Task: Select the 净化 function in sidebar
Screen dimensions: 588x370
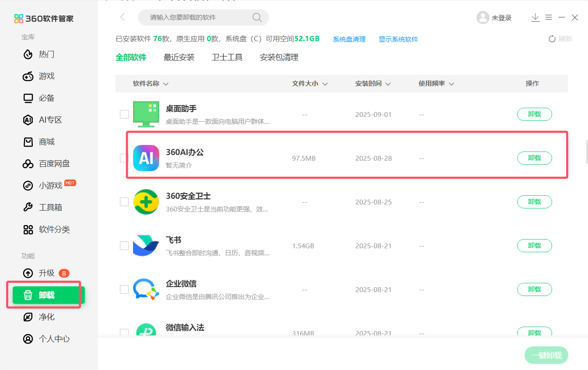Action: tap(46, 317)
